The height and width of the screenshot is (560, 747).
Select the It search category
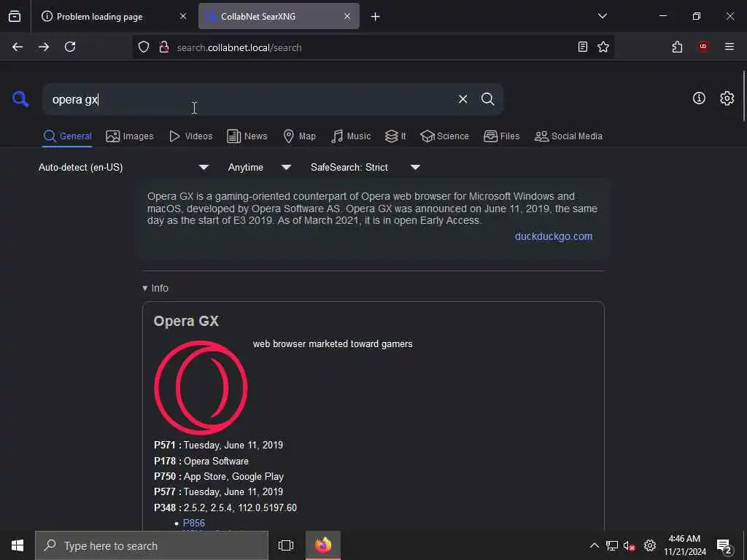[x=395, y=136]
